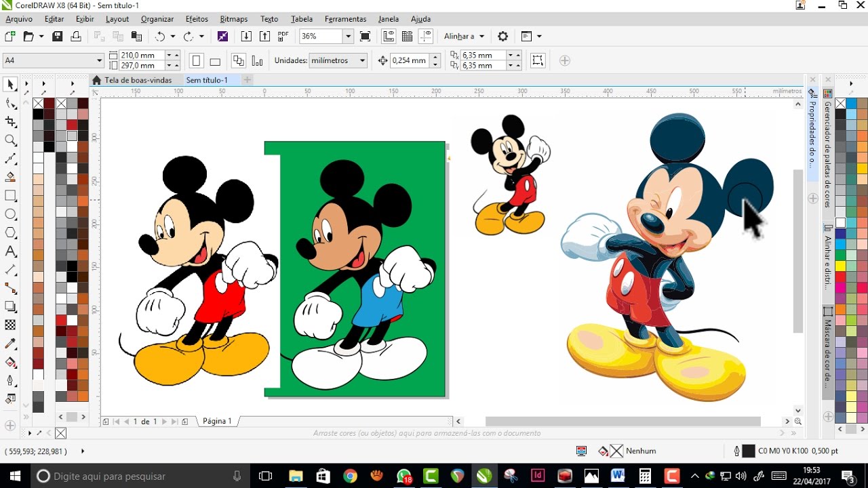The width and height of the screenshot is (868, 488).
Task: Toggle show guidelines button
Action: point(426,36)
